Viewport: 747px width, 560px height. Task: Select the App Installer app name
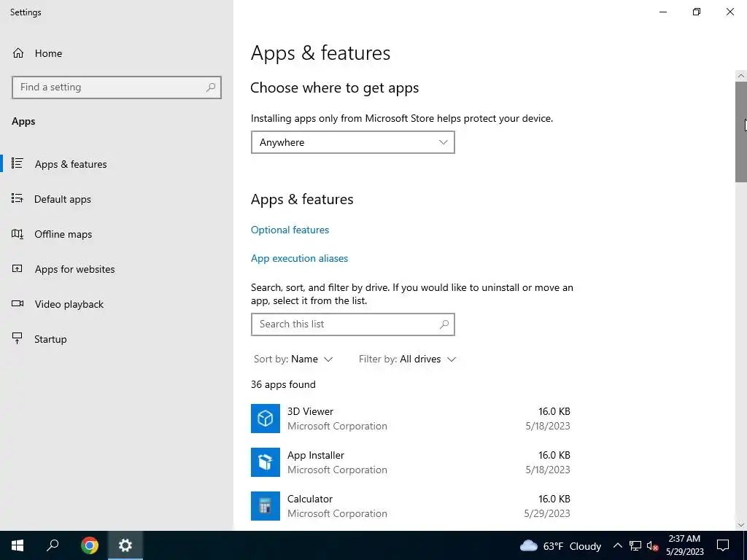click(315, 455)
